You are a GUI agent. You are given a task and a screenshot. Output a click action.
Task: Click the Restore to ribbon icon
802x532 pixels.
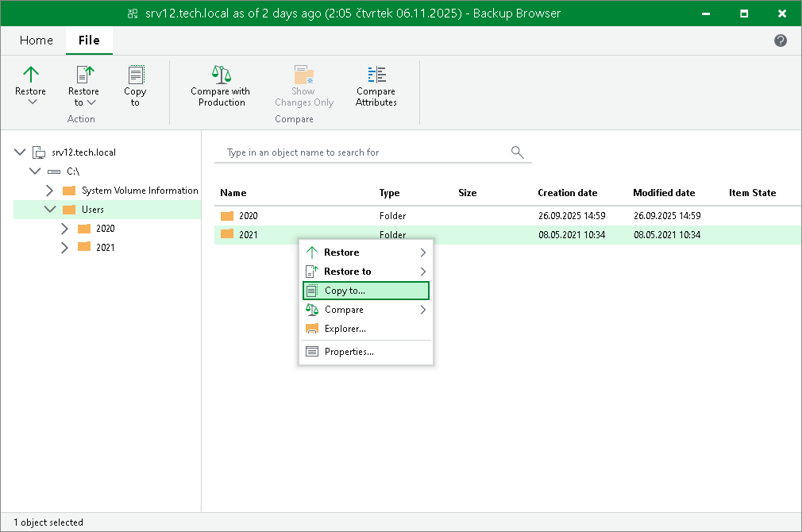83,75
